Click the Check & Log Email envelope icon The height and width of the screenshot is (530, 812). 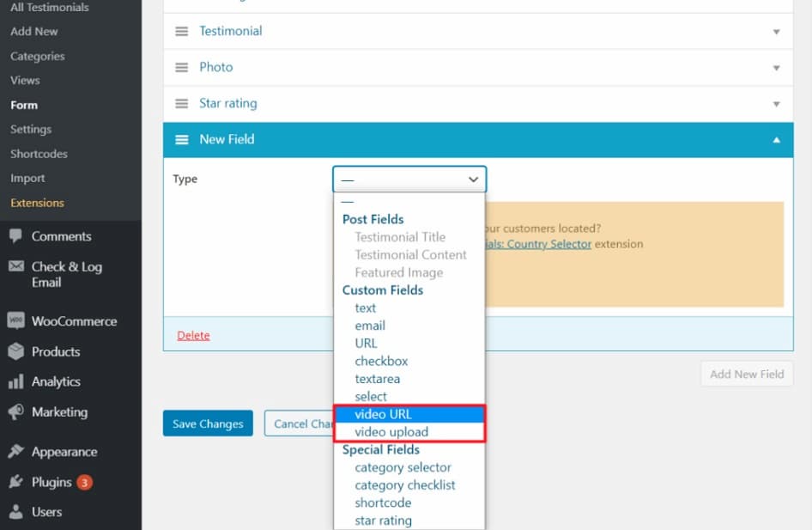coord(16,266)
